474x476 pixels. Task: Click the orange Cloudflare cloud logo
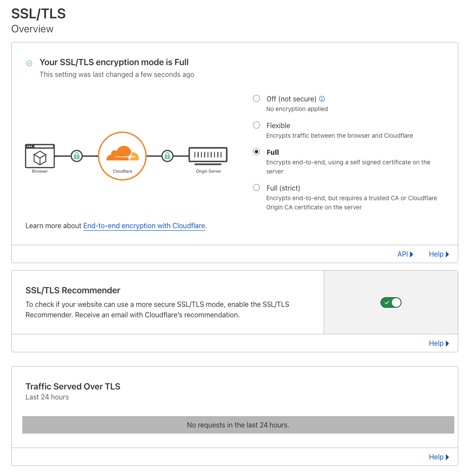(122, 154)
